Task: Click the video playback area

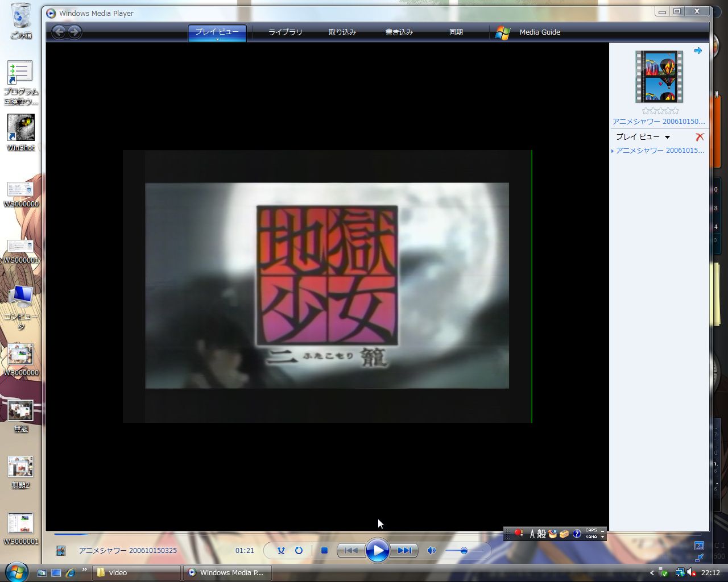Action: click(327, 286)
